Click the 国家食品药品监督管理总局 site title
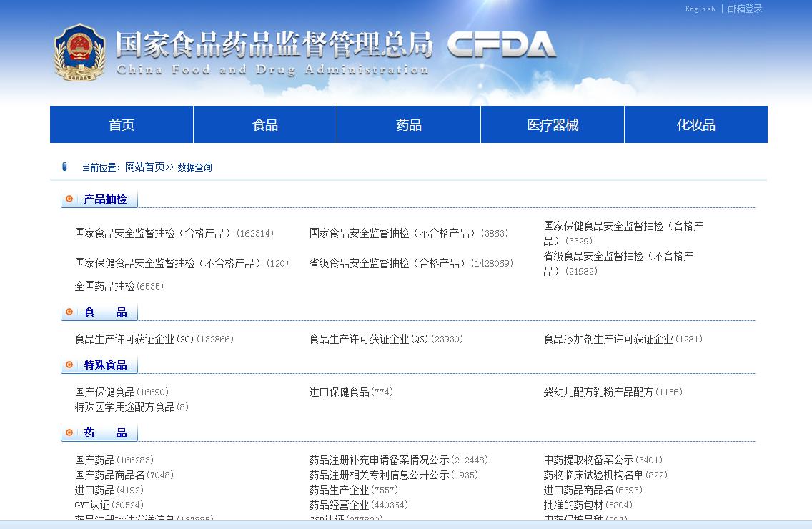This screenshot has width=812, height=529. [274, 44]
